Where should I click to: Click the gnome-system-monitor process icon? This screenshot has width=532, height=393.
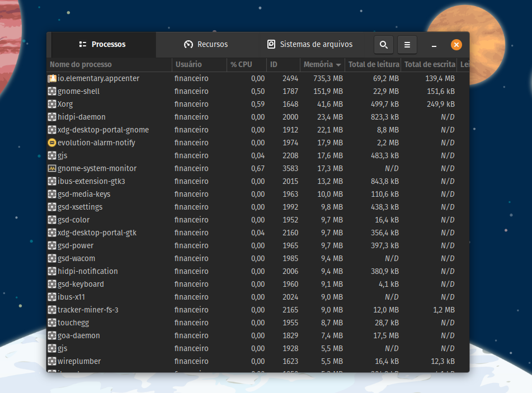click(52, 168)
